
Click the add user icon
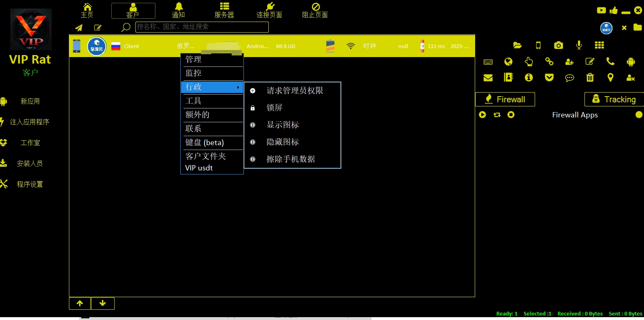[569, 62]
